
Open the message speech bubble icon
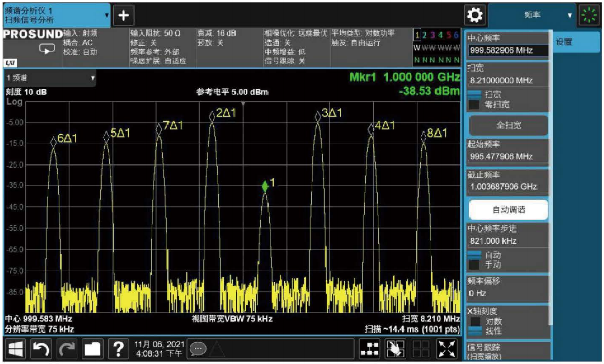198,349
